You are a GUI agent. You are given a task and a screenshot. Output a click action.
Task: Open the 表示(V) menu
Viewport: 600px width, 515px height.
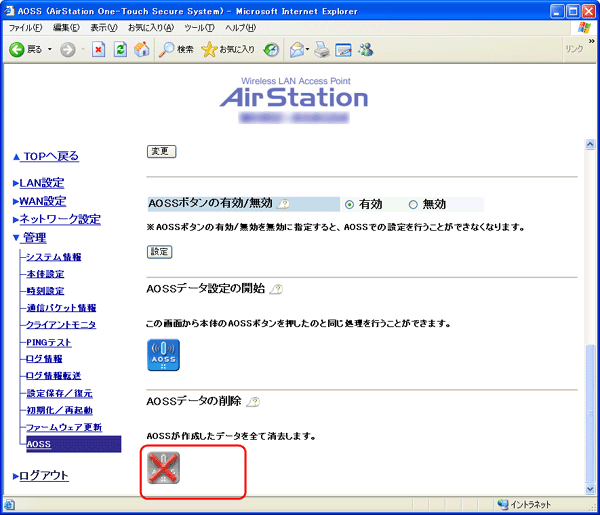(104, 28)
